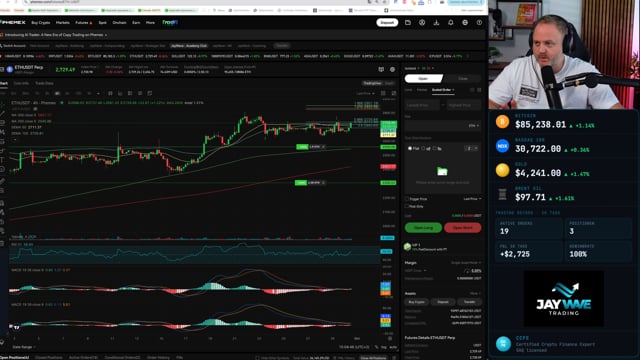Click the Deposit button in top bar

point(387,22)
